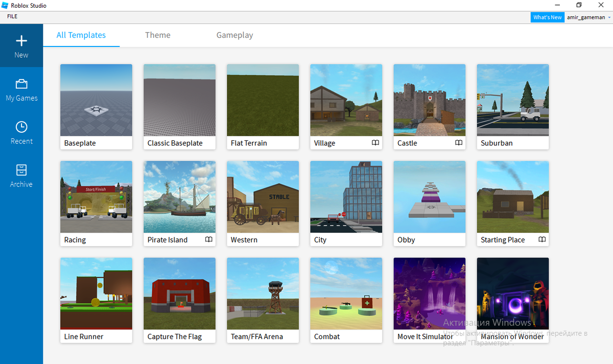Select the Obby template
Image resolution: width=613 pixels, height=364 pixels.
[x=429, y=204]
